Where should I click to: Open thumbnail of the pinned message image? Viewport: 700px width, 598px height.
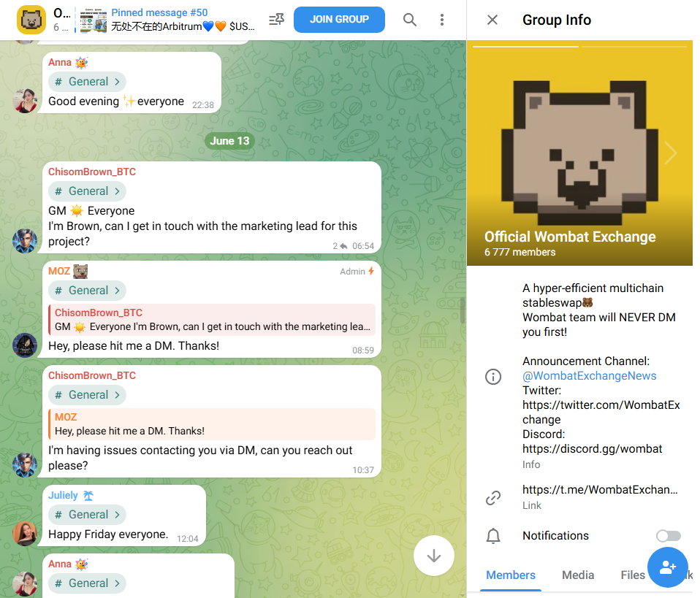click(94, 20)
